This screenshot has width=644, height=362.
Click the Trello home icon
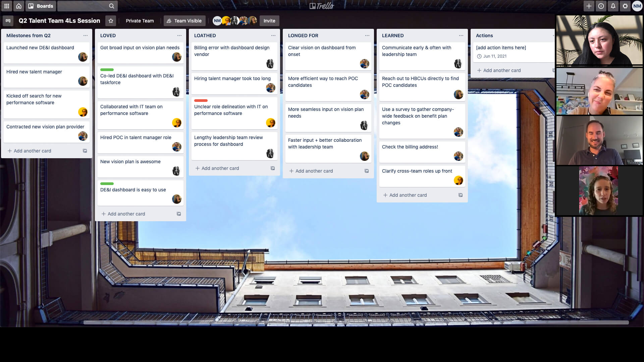18,6
